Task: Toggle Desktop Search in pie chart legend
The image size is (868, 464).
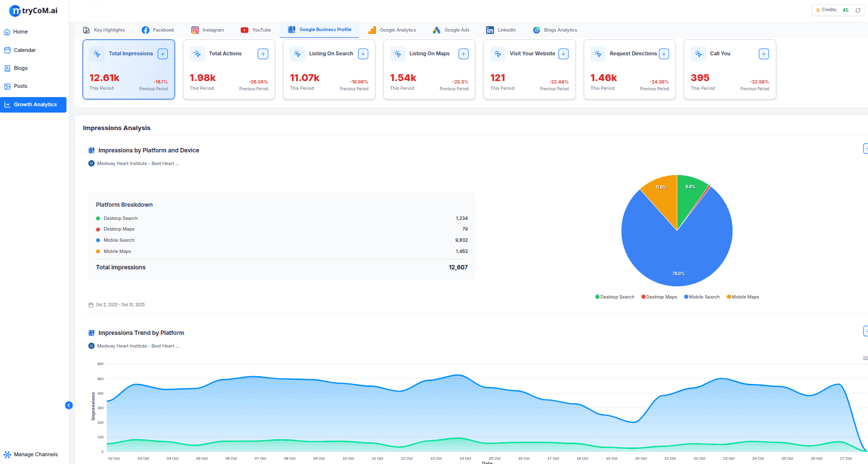Action: (x=615, y=297)
